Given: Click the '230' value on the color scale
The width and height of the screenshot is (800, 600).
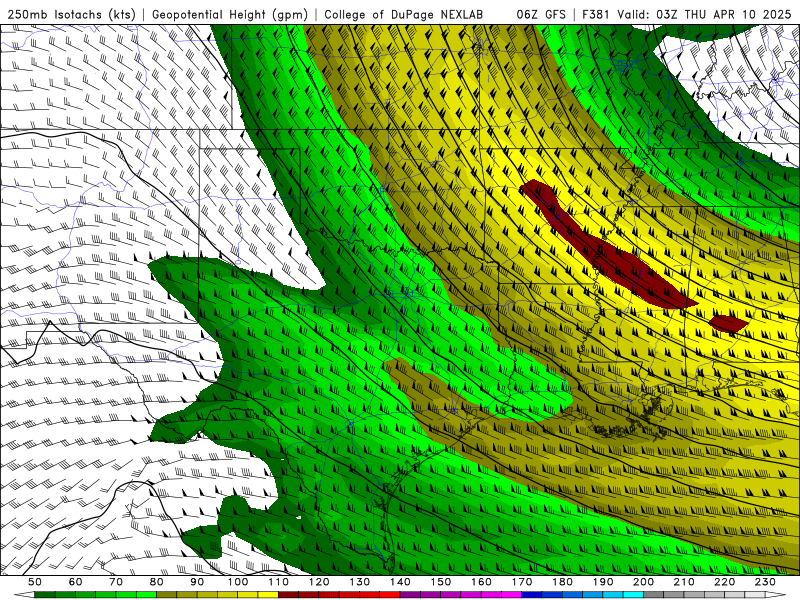Looking at the screenshot, I should (x=765, y=582).
